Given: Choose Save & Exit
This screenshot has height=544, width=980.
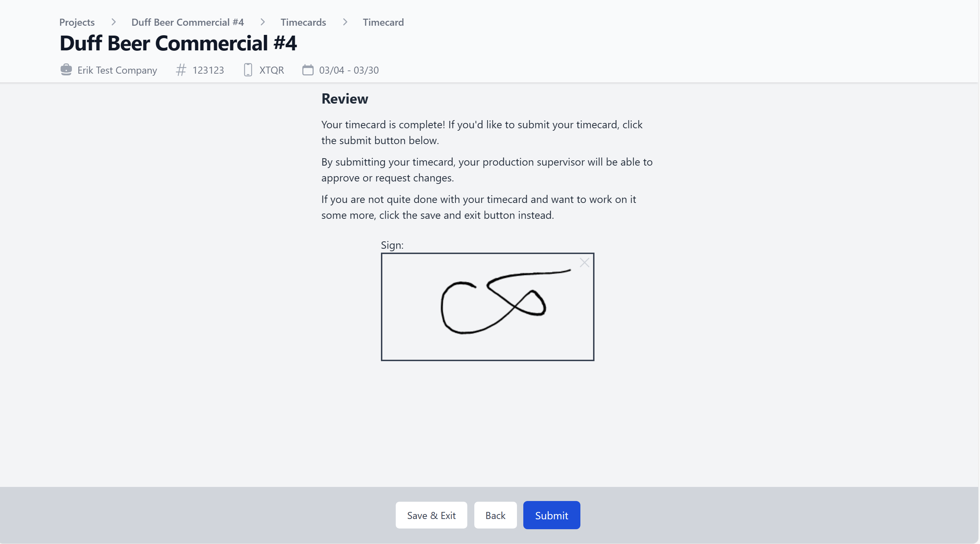Looking at the screenshot, I should point(431,515).
